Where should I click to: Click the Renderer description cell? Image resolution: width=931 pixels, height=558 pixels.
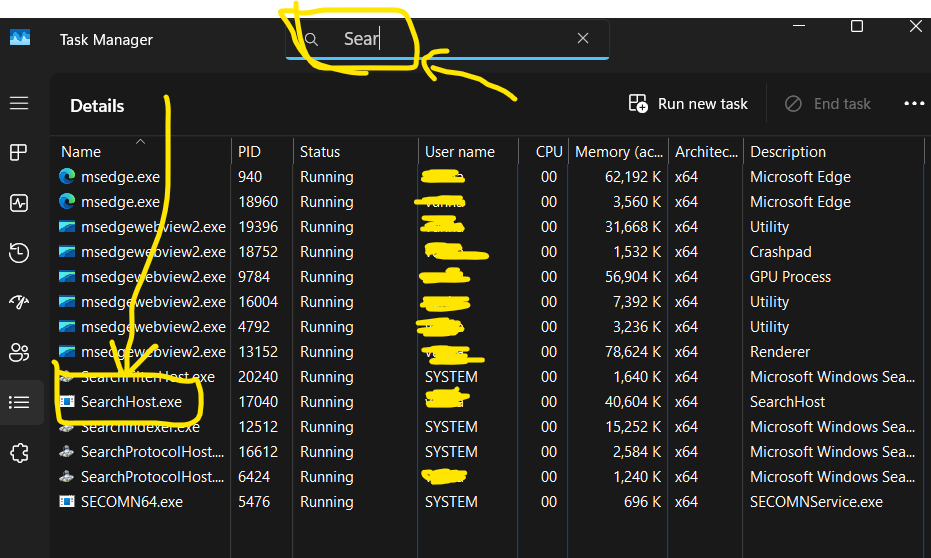780,351
